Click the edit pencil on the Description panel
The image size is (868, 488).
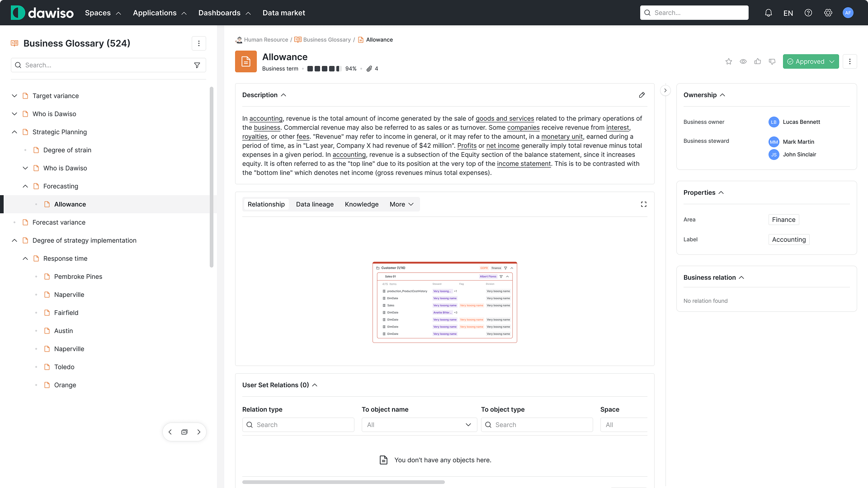click(642, 95)
